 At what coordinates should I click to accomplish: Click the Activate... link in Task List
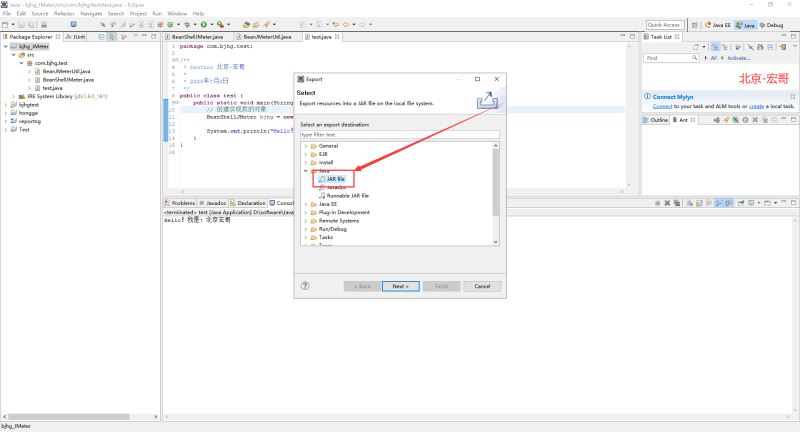pyautogui.click(x=738, y=58)
